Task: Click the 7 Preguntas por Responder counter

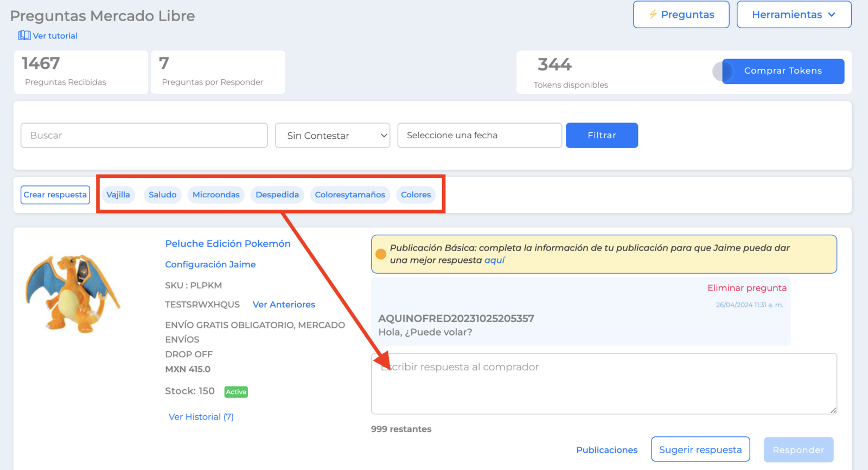Action: 218,72
